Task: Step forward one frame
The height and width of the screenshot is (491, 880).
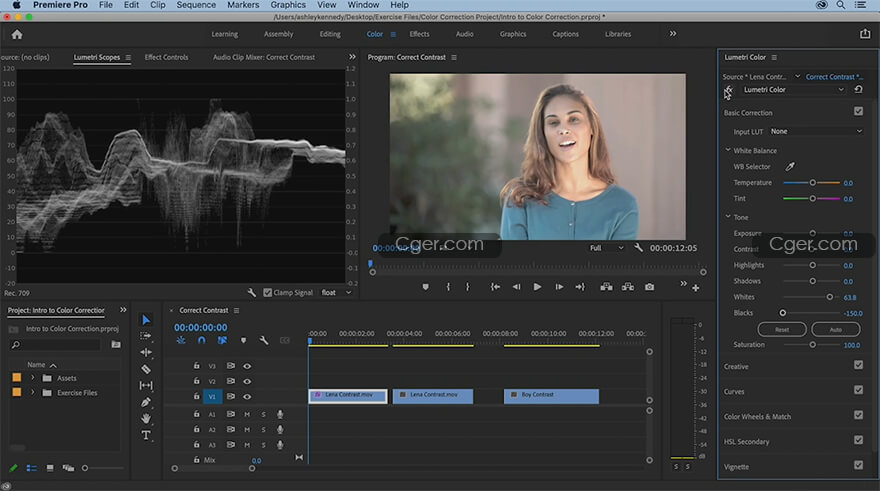Action: point(559,287)
